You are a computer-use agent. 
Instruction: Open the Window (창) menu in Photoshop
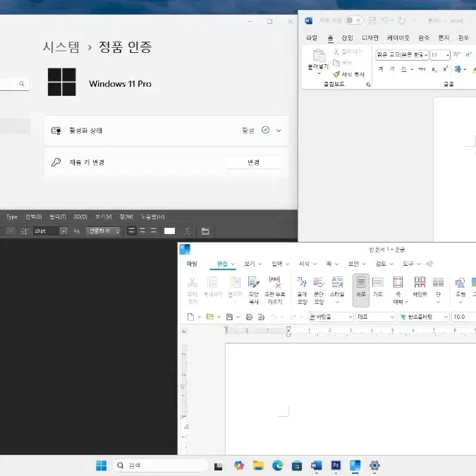pyautogui.click(x=126, y=216)
